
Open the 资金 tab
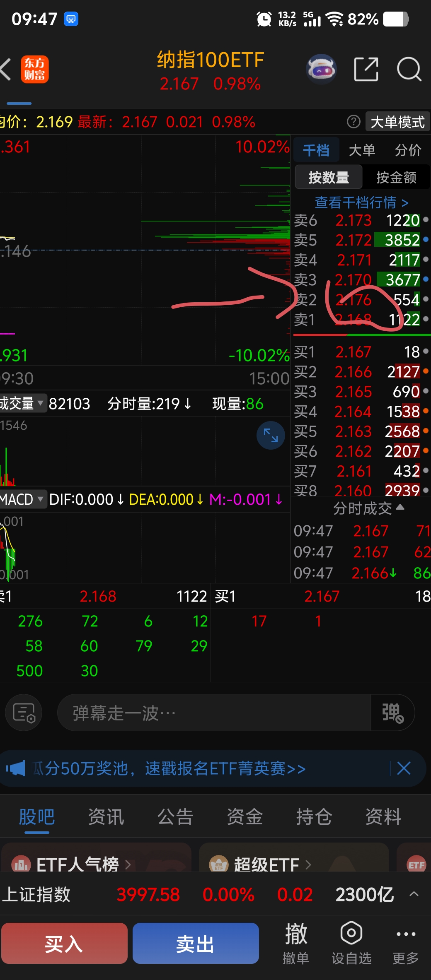pyautogui.click(x=245, y=817)
